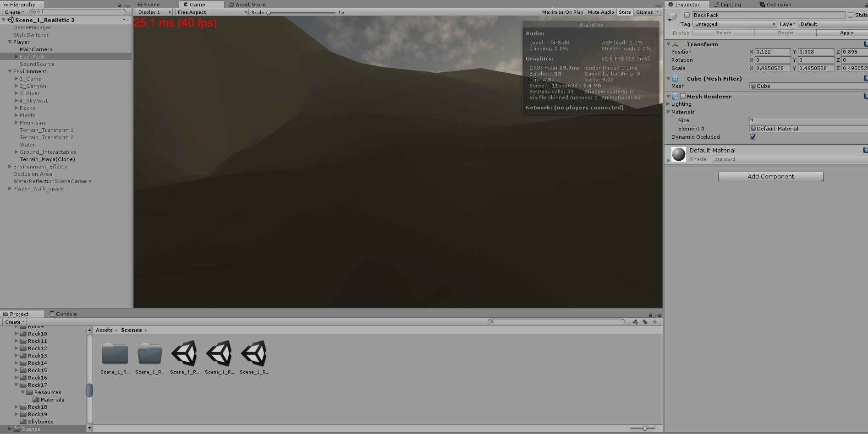The image size is (868, 434).
Task: Expand the 1_Camp item in Hierarchy
Action: (x=16, y=79)
